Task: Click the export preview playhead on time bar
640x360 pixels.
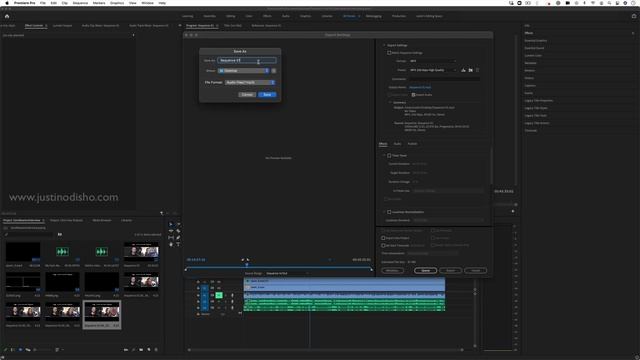Action: (247, 265)
